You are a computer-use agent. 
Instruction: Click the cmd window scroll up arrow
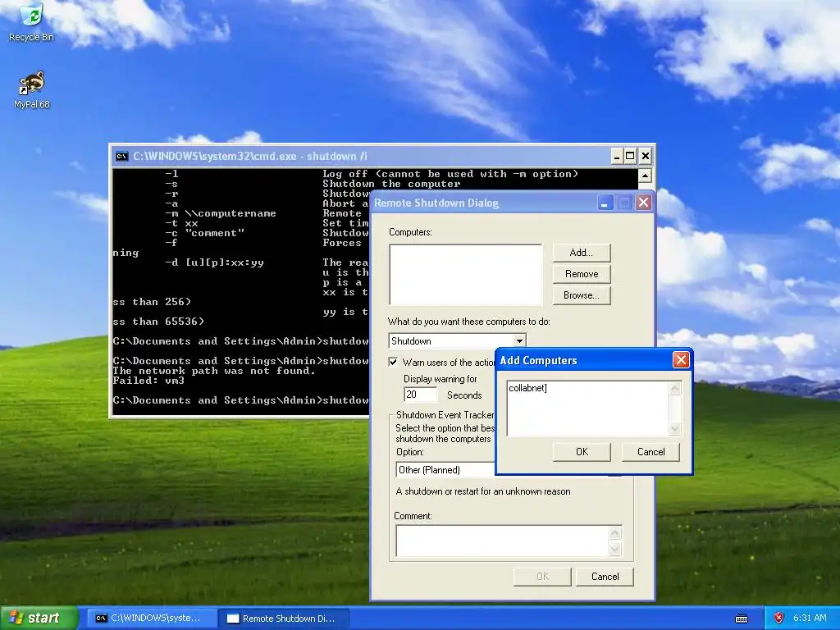[x=645, y=176]
